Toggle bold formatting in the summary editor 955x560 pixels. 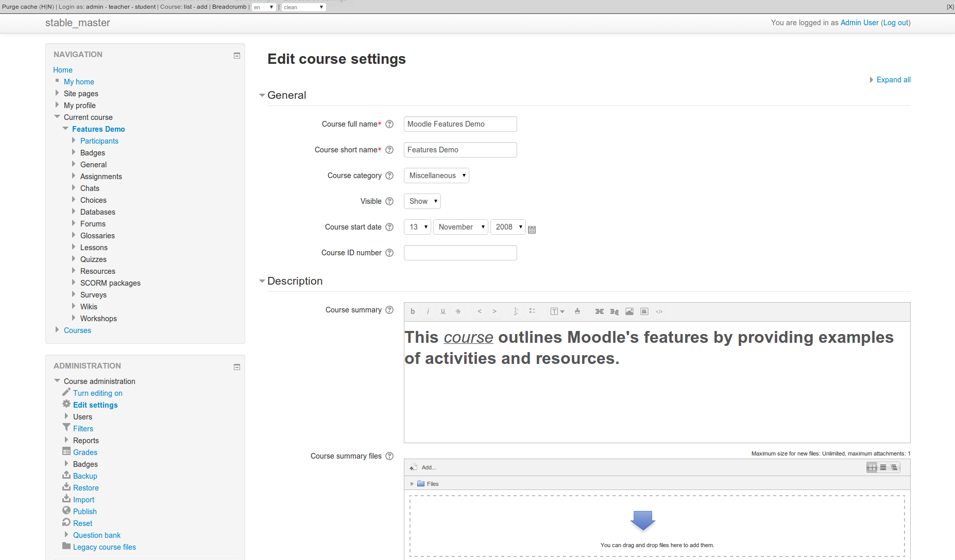(x=413, y=311)
